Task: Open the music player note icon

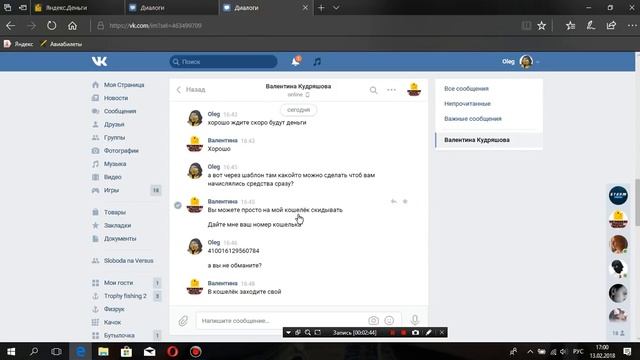Action: [x=317, y=62]
